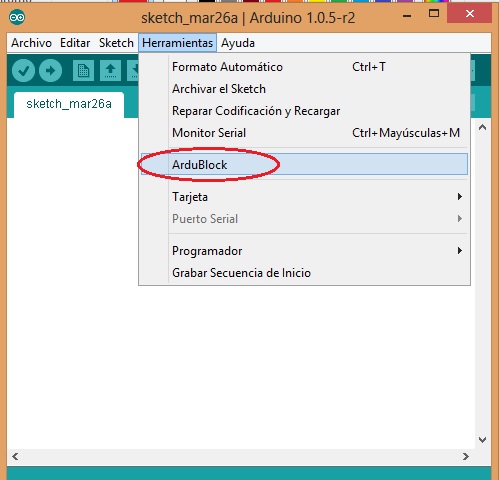Screen dimensions: 499x480
Task: Click the horizontal scrollbar right arrow
Action: coord(466,456)
